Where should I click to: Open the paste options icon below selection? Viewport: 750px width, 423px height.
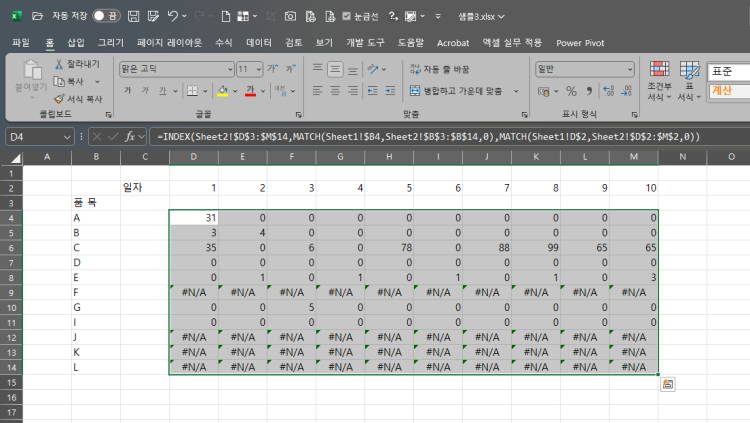tap(667, 384)
